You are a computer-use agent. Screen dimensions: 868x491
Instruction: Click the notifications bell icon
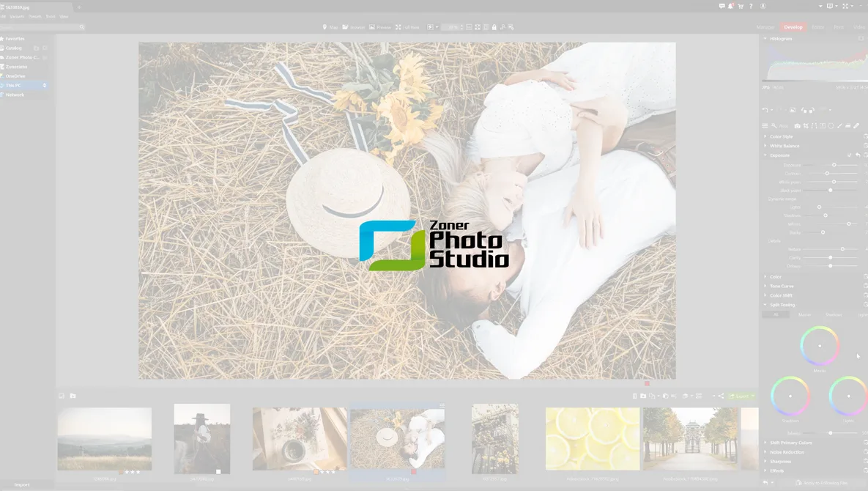coord(731,6)
